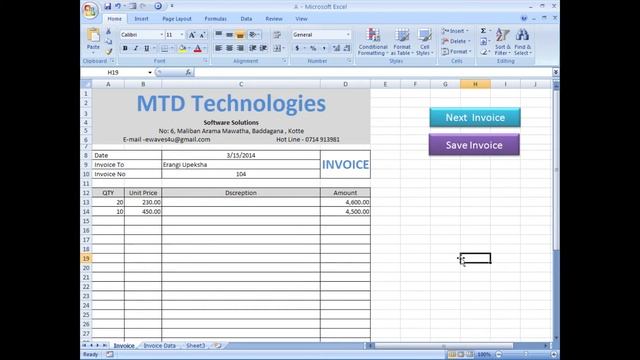Click the Save Invoice button
Viewport: 640px width, 360px height.
[x=474, y=145]
